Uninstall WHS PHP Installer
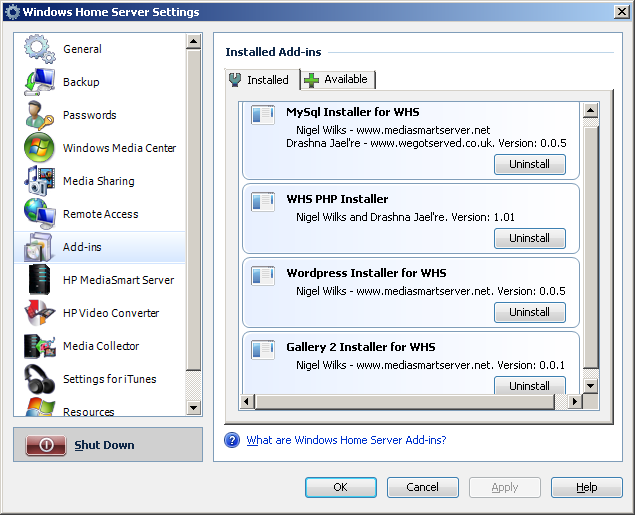 [x=530, y=238]
